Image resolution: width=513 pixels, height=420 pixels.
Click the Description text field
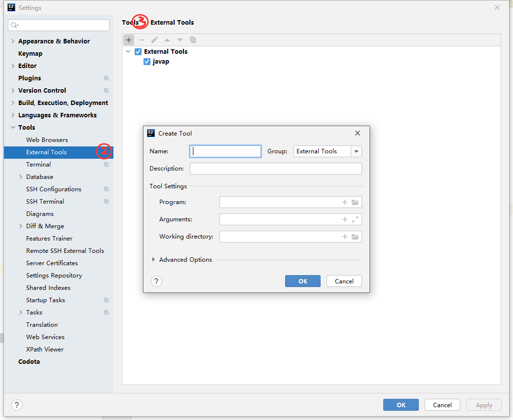tap(276, 169)
